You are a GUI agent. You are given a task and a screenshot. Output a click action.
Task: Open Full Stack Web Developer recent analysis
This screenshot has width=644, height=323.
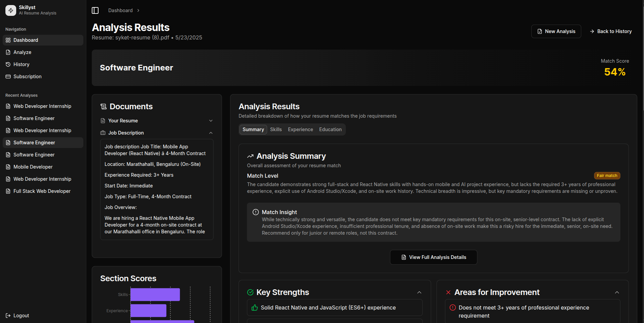[x=43, y=191]
